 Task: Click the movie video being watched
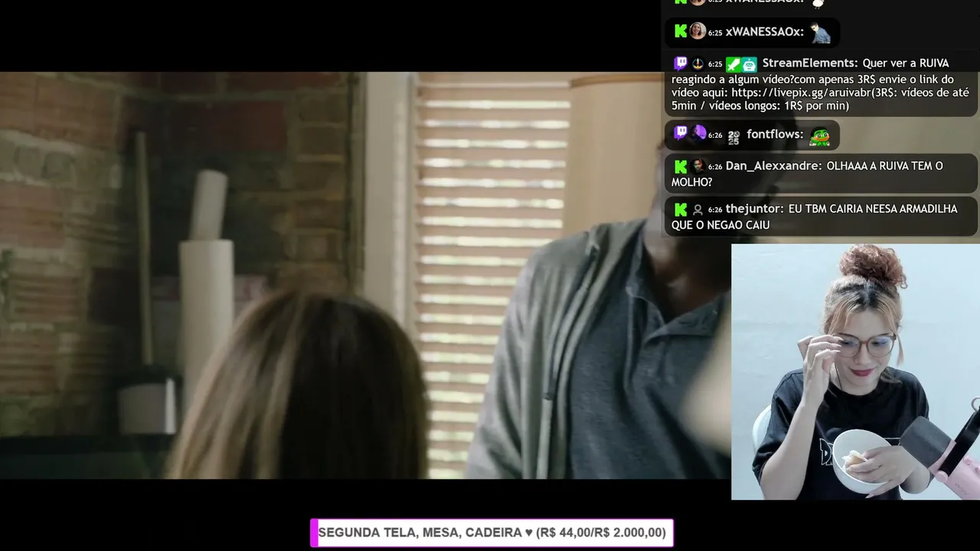[x=365, y=275]
